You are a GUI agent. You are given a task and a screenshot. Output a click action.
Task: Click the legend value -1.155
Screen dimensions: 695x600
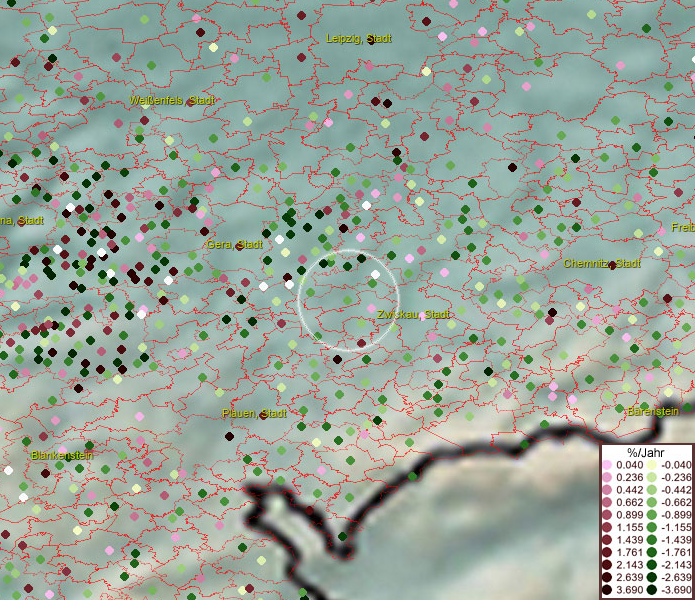(x=676, y=527)
